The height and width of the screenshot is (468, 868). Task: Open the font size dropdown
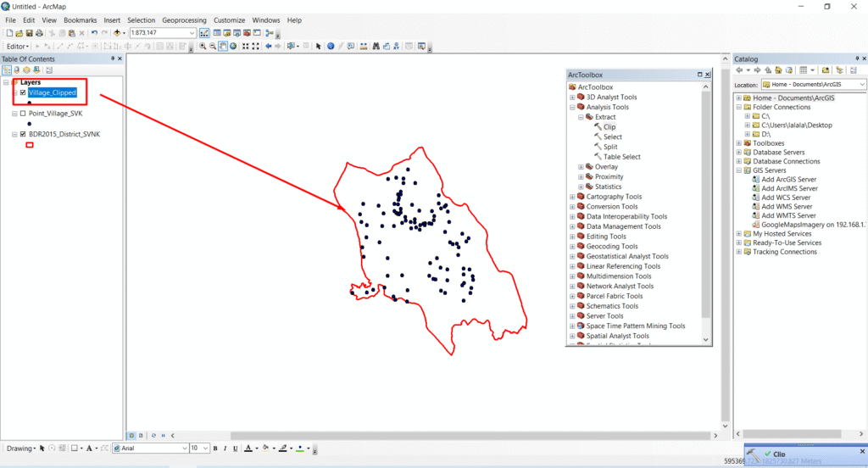(x=205, y=448)
